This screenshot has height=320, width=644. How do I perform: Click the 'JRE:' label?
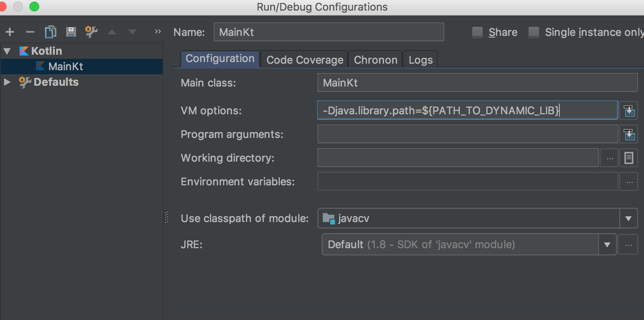tap(191, 244)
